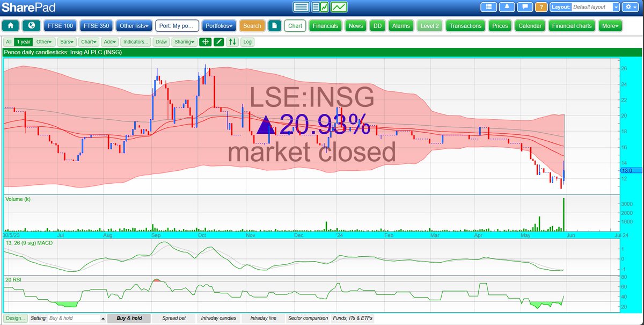Open the table list icon in header
This screenshot has width=644, height=325.
click(x=489, y=7)
